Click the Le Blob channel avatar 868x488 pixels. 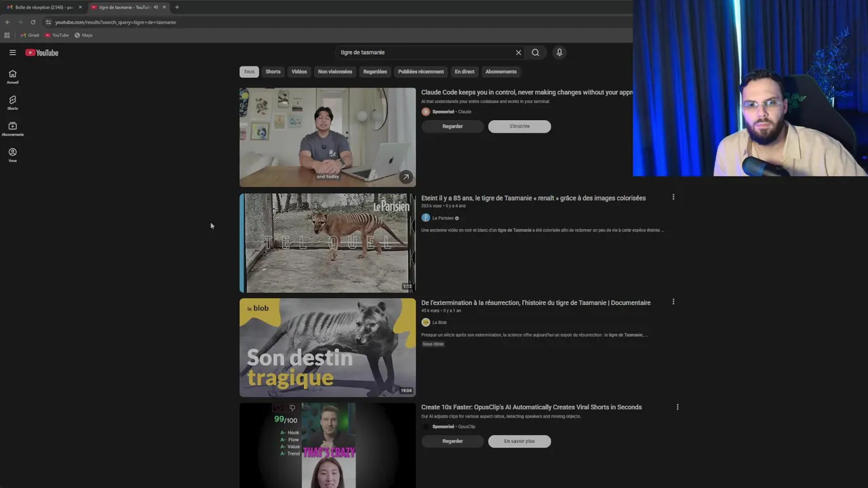(426, 323)
